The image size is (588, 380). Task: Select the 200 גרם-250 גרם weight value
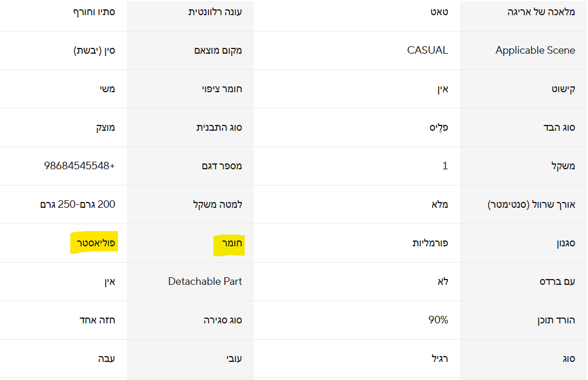pos(78,204)
